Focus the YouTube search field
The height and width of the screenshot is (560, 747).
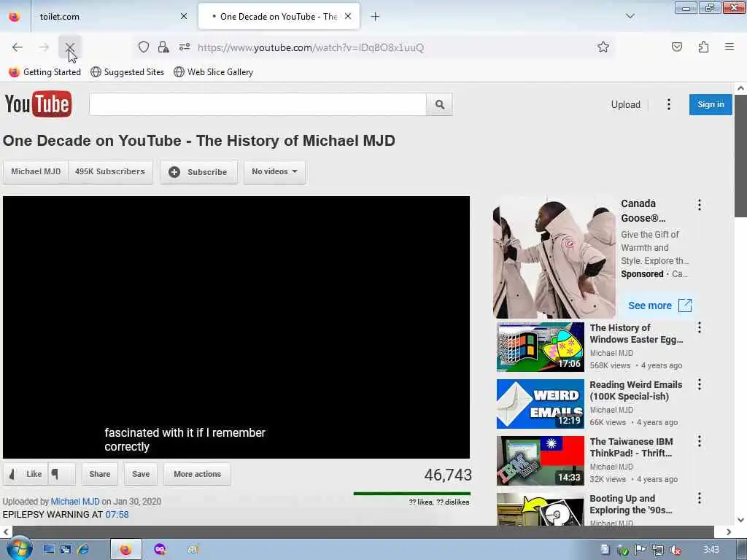258,104
